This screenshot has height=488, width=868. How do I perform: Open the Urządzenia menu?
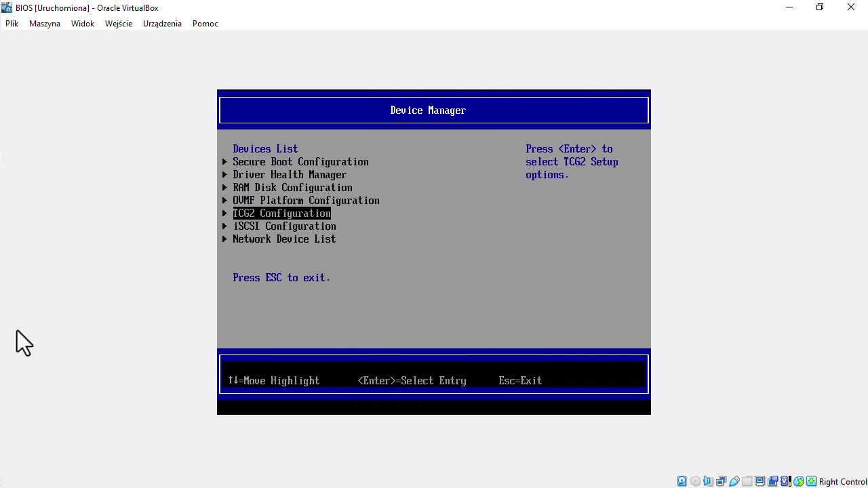tap(162, 23)
